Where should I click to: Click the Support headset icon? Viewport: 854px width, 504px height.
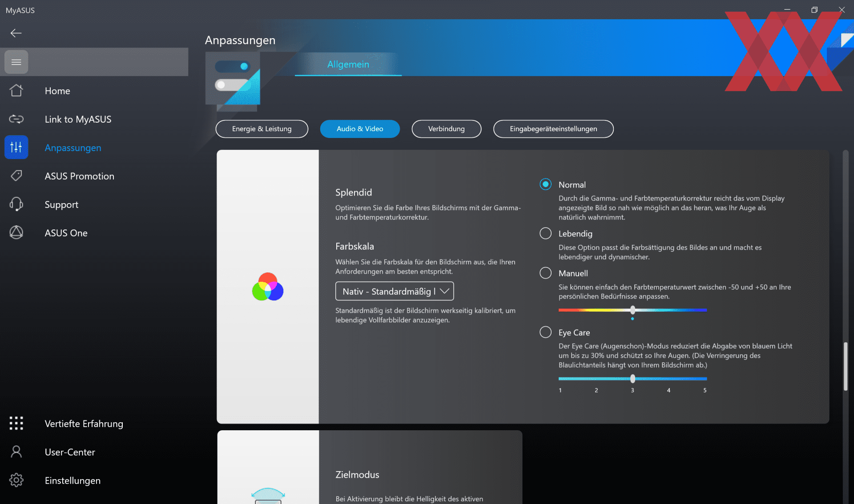coord(16,204)
